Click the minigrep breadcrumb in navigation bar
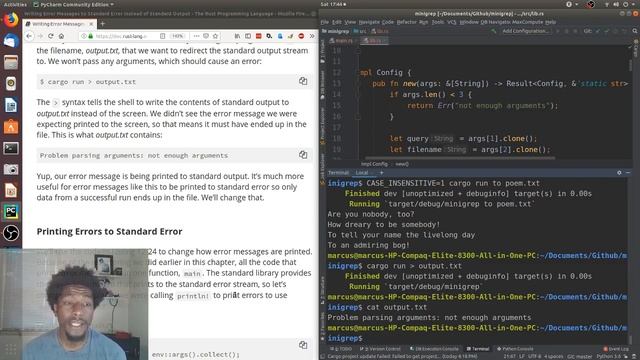The image size is (640, 360). 336,31
